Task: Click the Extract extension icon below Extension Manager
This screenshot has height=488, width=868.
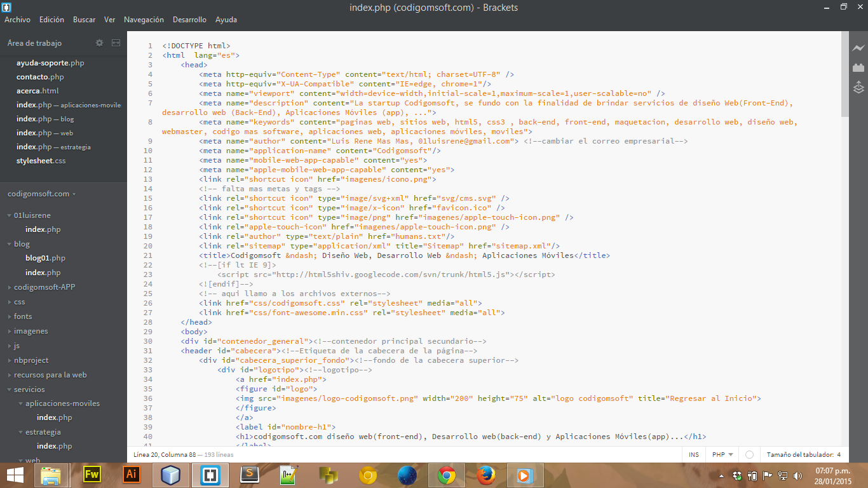Action: click(858, 87)
